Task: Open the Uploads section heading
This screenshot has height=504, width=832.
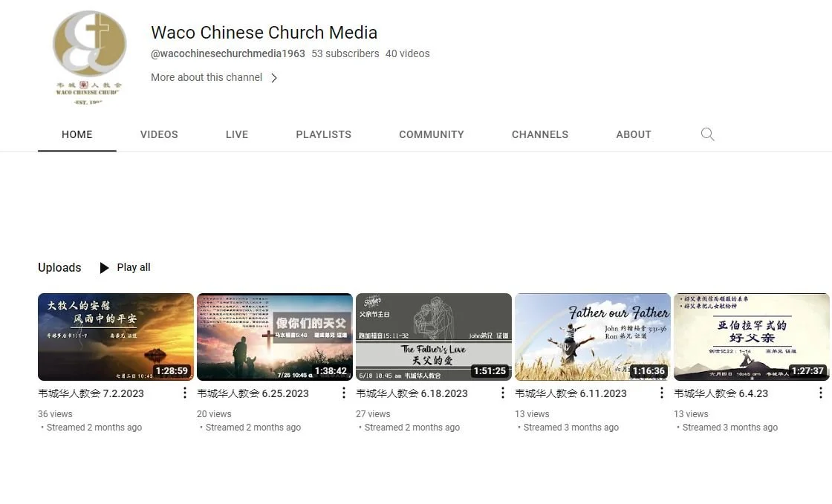Action: pyautogui.click(x=59, y=268)
